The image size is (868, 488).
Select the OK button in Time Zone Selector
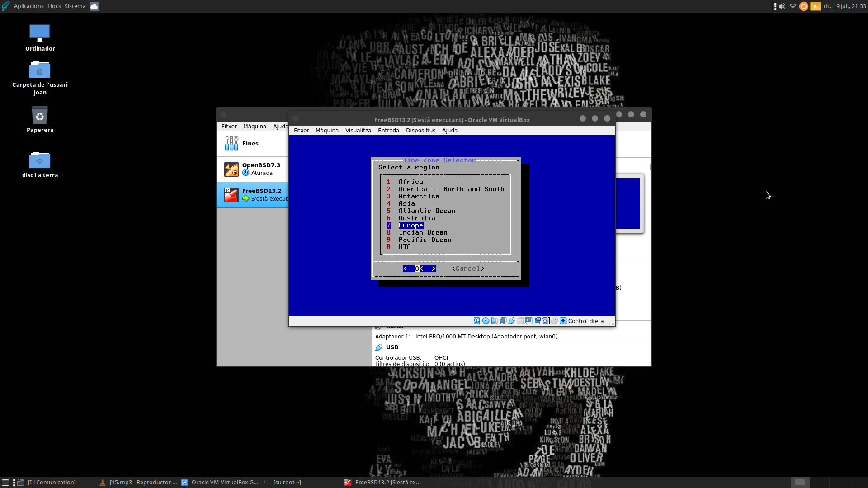[419, 269]
